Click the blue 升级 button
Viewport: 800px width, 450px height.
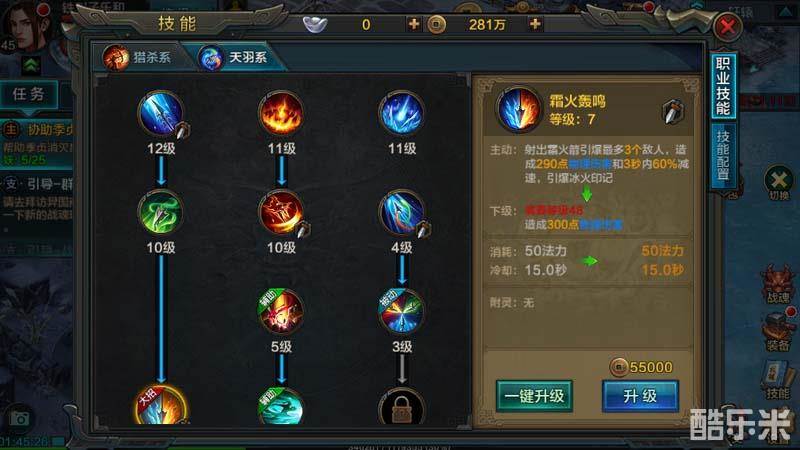point(640,396)
